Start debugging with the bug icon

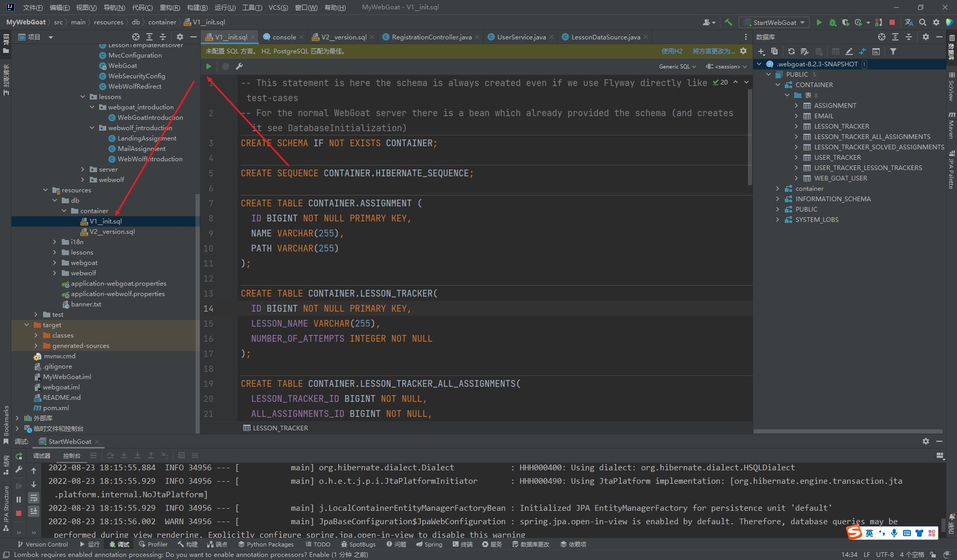pos(833,22)
